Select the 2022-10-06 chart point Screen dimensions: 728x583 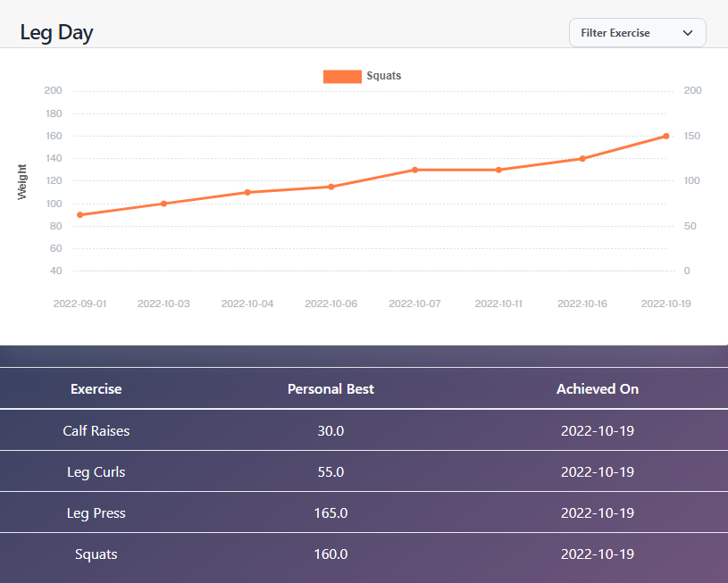(331, 187)
